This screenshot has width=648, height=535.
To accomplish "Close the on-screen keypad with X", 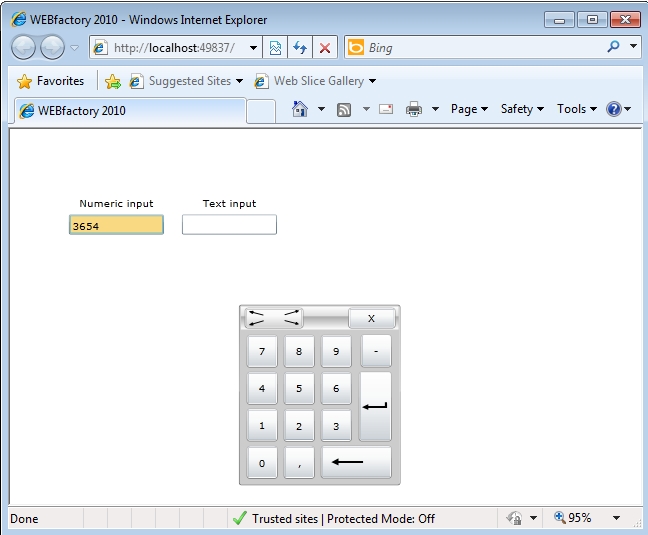I will tap(371, 318).
